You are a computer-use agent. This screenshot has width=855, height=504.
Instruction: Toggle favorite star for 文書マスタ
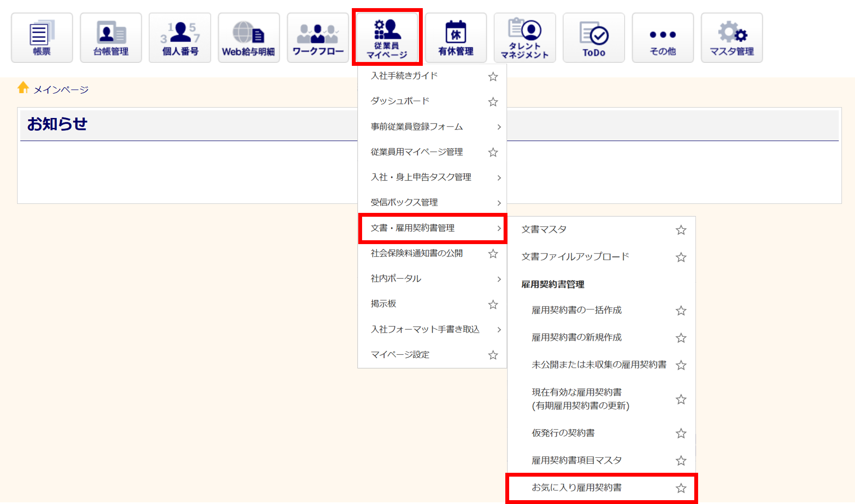[x=681, y=230]
